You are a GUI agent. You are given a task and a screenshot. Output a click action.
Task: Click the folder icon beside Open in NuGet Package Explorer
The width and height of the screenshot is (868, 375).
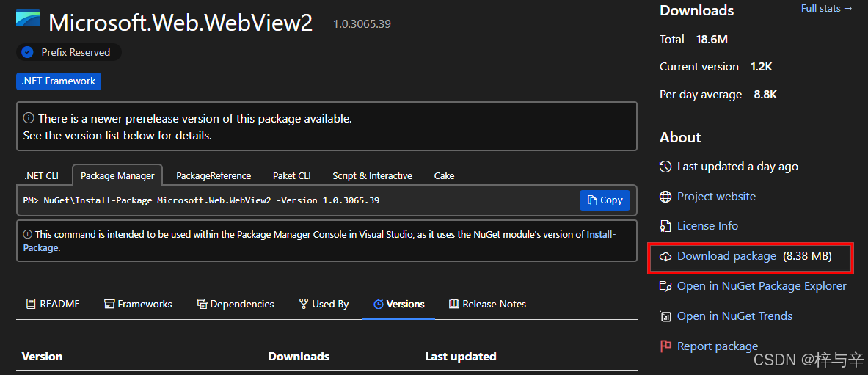665,286
